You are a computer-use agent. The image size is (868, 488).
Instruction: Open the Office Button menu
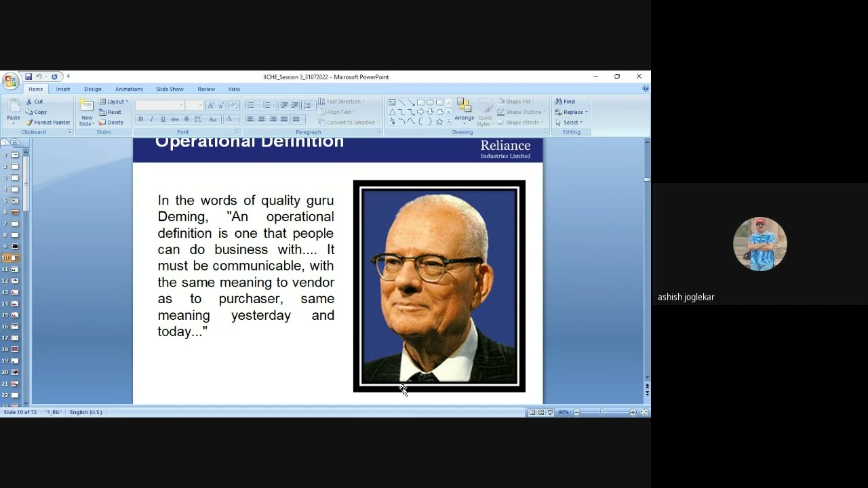click(x=10, y=81)
